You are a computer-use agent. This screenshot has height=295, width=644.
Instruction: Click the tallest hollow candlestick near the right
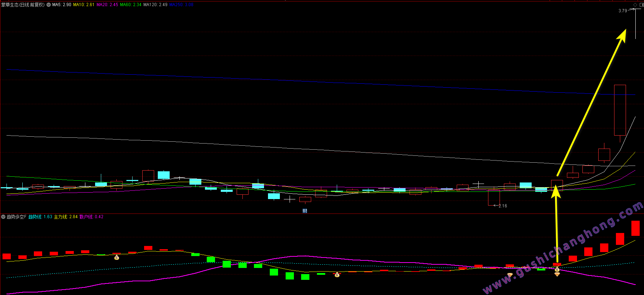[x=620, y=110]
